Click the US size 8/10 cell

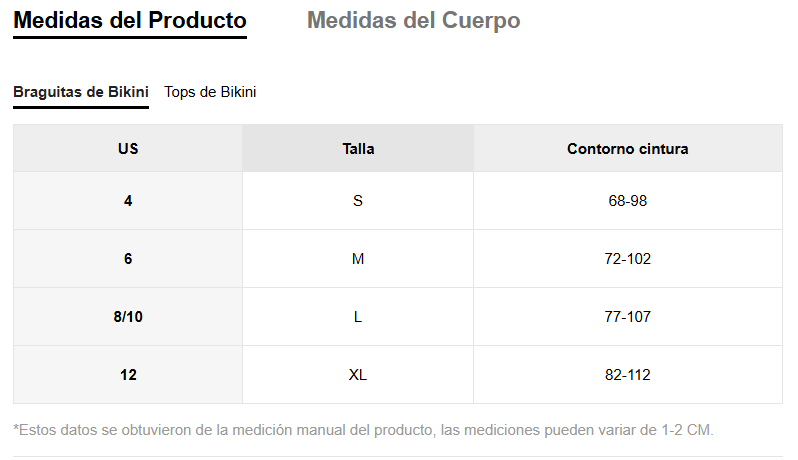[128, 317]
